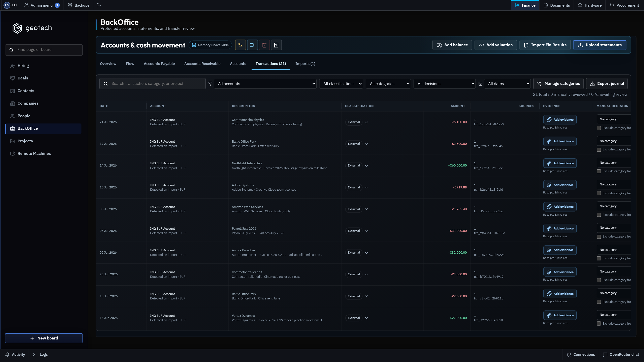Switch to the Accounts Receivable tab
The height and width of the screenshot is (362, 644).
pos(202,64)
